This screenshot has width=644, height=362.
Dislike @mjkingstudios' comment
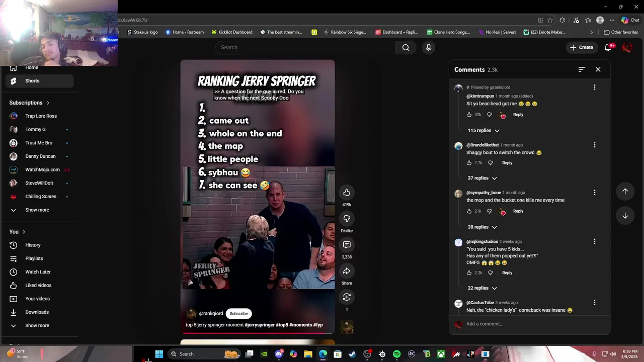click(490, 273)
